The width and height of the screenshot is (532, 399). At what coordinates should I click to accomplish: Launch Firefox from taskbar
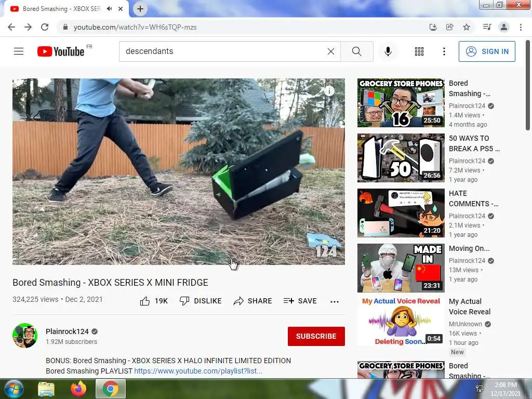tap(78, 389)
